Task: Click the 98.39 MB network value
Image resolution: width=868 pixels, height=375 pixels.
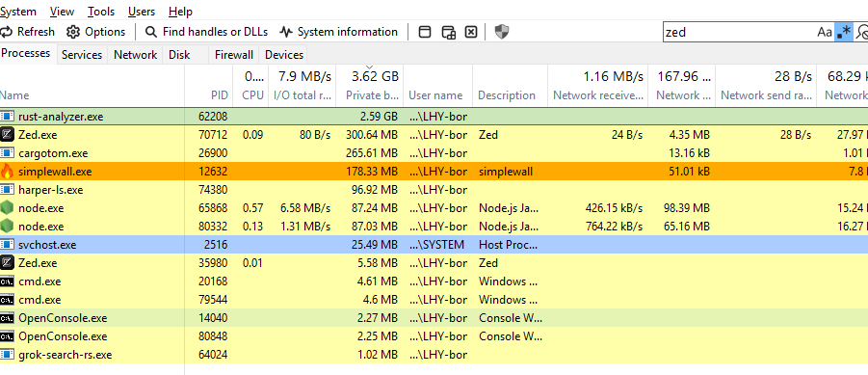Action: 687,208
